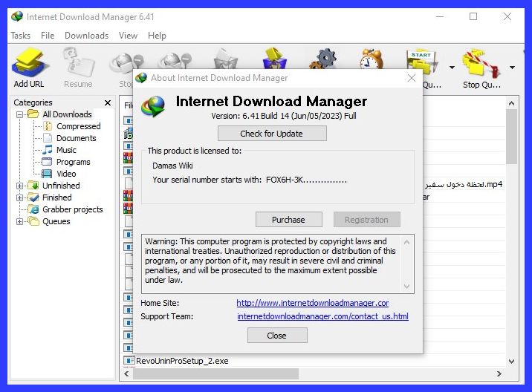This screenshot has width=532, height=392.
Task: Open Options gear toolbar icon
Action: click(323, 59)
